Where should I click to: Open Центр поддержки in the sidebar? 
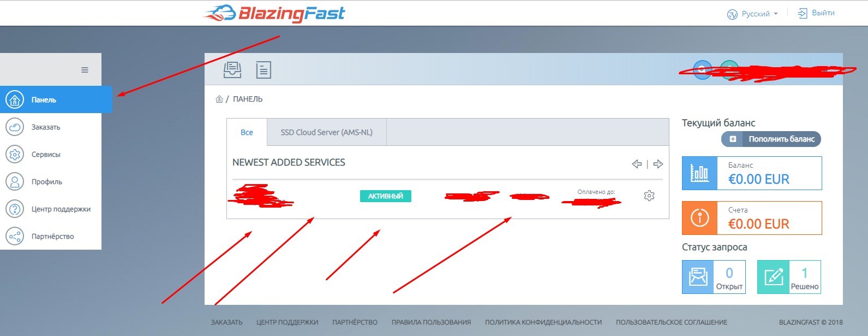[x=61, y=209]
